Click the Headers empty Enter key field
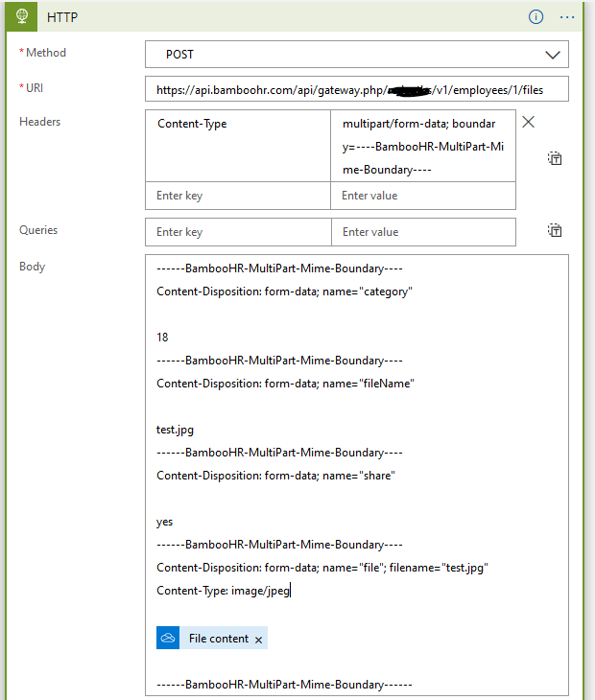Image resolution: width=595 pixels, height=700 pixels. coord(237,196)
